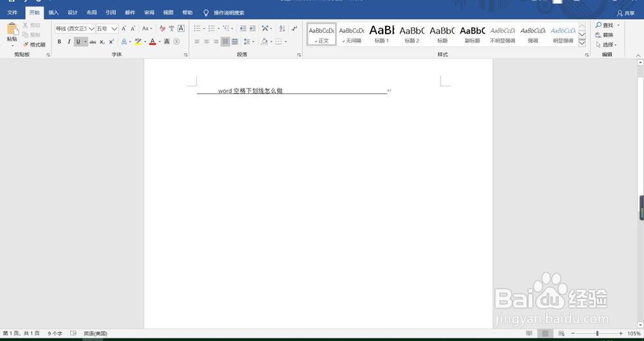Open the Borders dropdown arrow
This screenshot has height=341, width=644.
tap(285, 41)
